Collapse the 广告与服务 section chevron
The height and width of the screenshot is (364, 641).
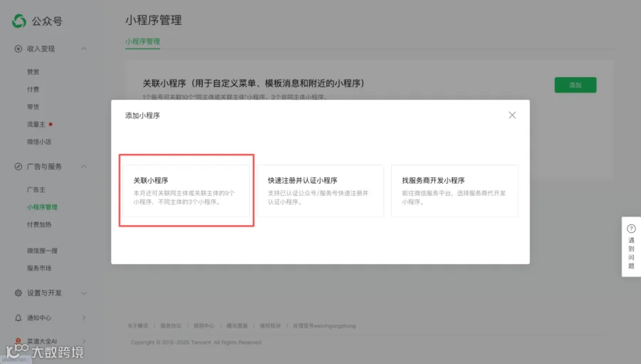[x=83, y=167]
